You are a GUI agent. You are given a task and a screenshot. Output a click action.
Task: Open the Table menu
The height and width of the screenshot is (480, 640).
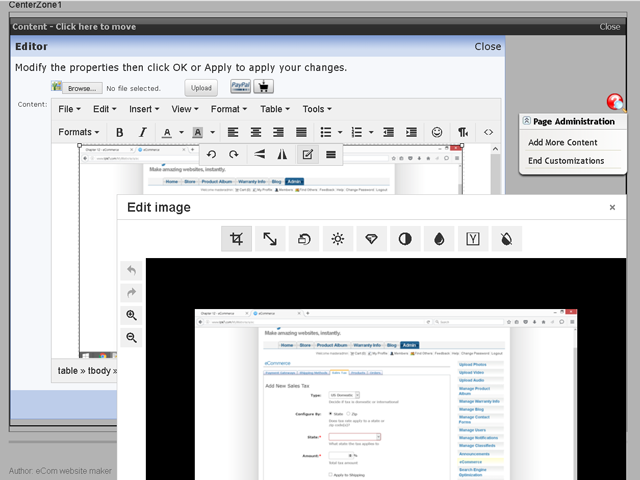click(275, 109)
